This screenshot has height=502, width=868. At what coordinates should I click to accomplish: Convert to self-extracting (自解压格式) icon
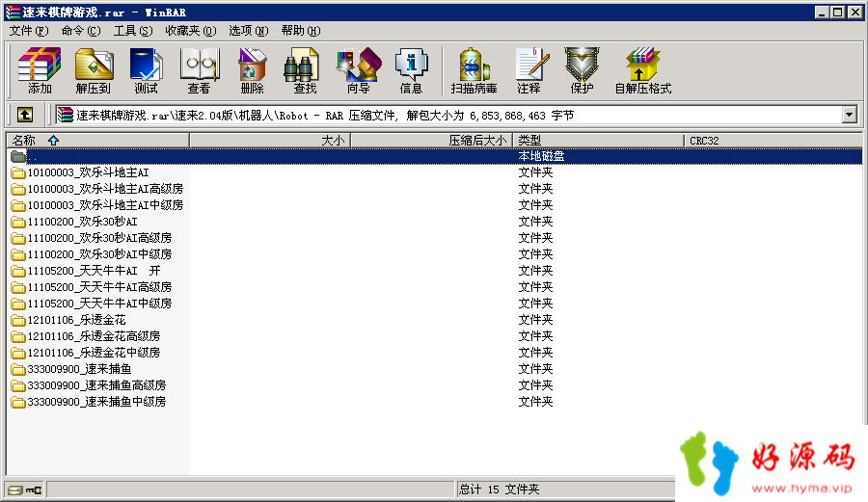point(642,70)
